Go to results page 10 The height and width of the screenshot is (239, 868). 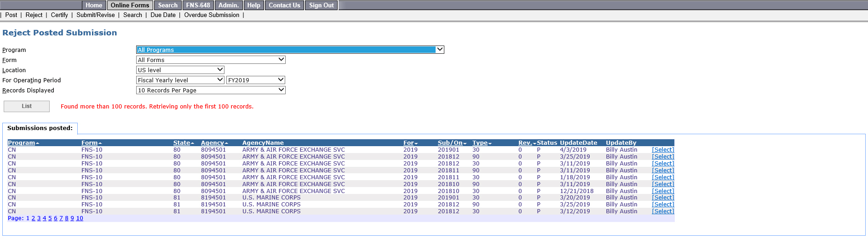pos(80,218)
